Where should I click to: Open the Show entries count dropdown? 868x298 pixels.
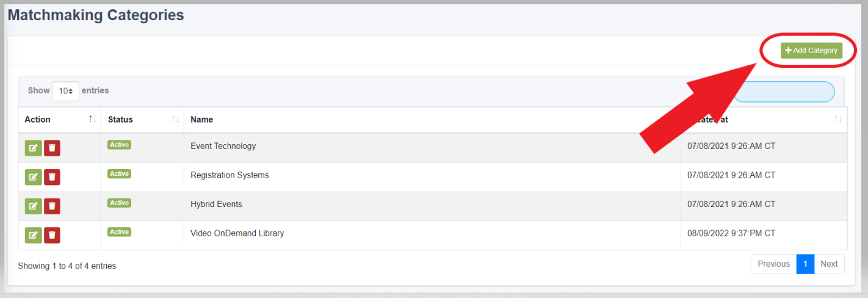click(x=65, y=91)
